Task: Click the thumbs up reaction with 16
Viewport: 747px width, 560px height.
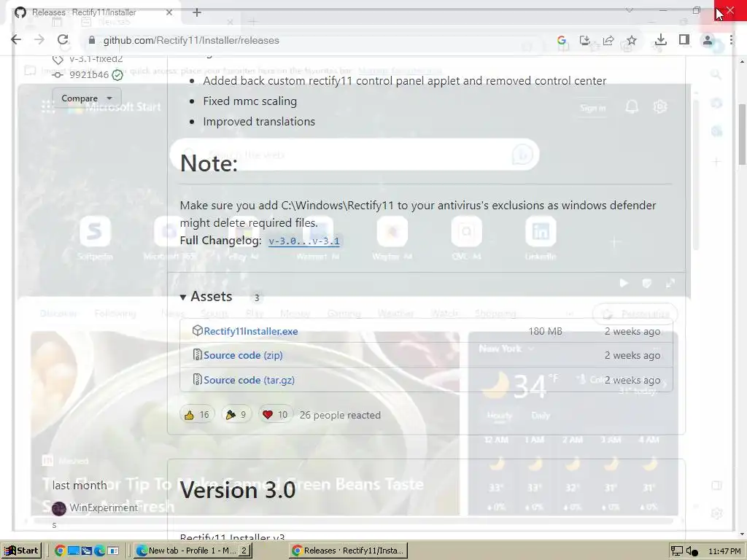Action: point(197,415)
